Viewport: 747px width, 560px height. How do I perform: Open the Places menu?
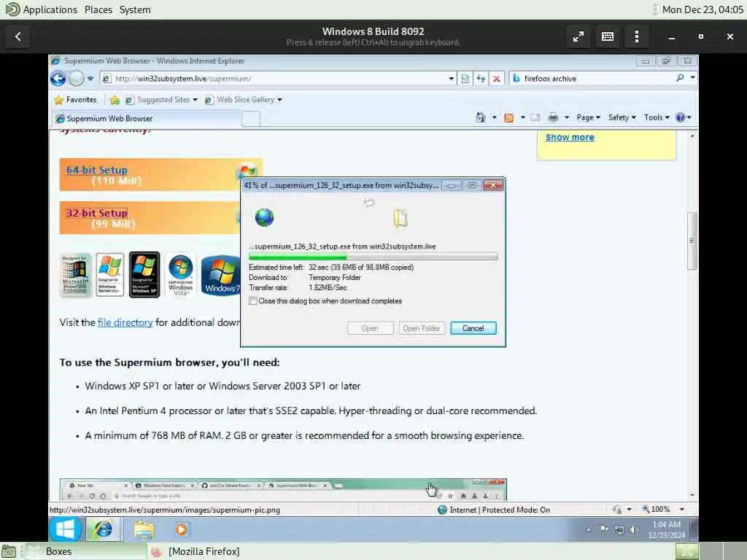[x=98, y=9]
